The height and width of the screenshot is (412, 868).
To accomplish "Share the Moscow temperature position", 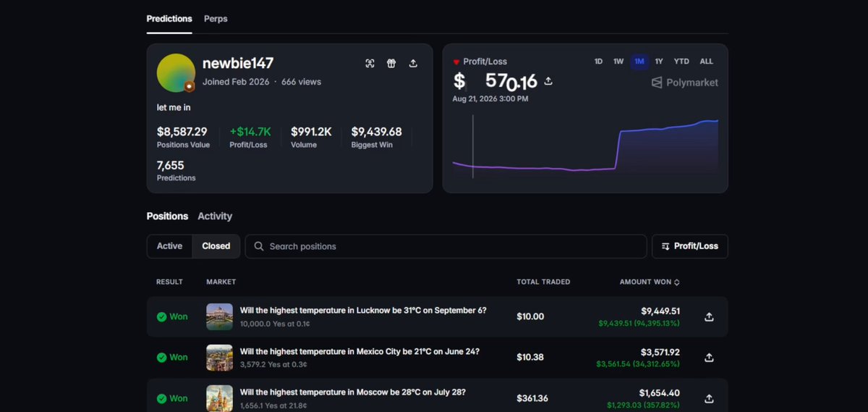I will tap(709, 398).
